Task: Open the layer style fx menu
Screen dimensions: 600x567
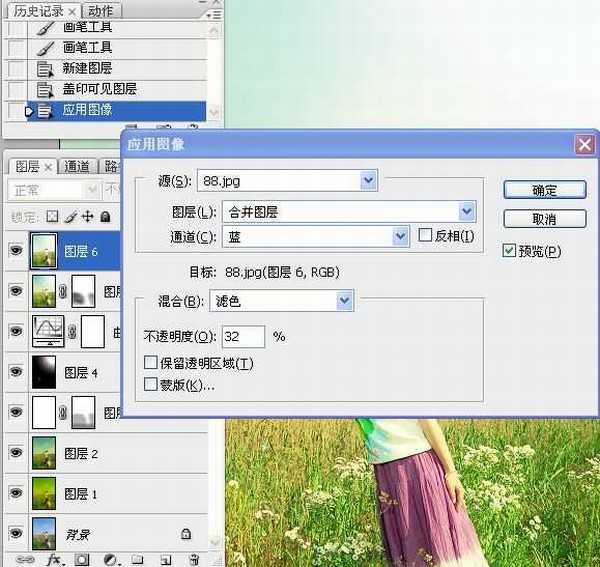Action: tap(53, 559)
